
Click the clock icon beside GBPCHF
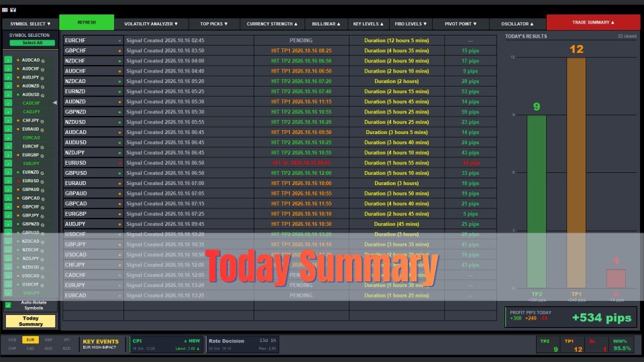42,207
